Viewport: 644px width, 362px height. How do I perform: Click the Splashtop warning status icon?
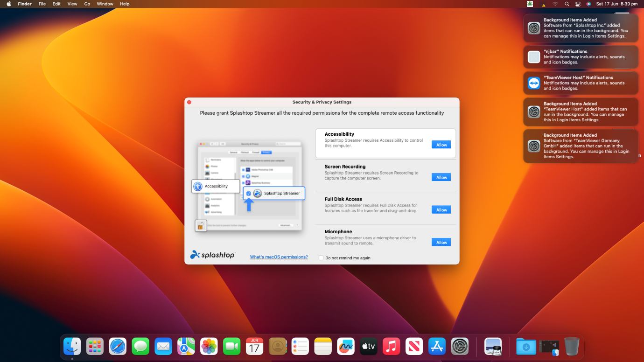click(x=543, y=4)
